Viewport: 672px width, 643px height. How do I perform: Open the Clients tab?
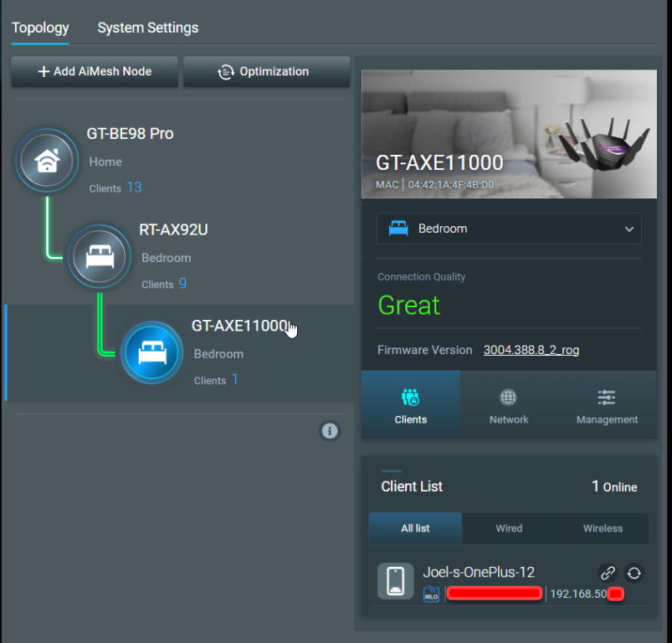click(x=411, y=404)
